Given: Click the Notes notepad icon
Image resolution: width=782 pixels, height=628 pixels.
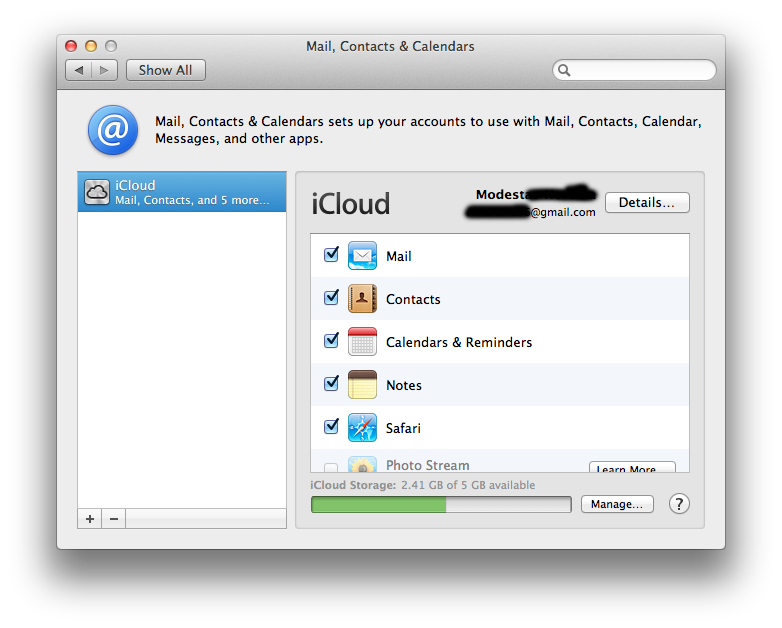Looking at the screenshot, I should [x=362, y=384].
